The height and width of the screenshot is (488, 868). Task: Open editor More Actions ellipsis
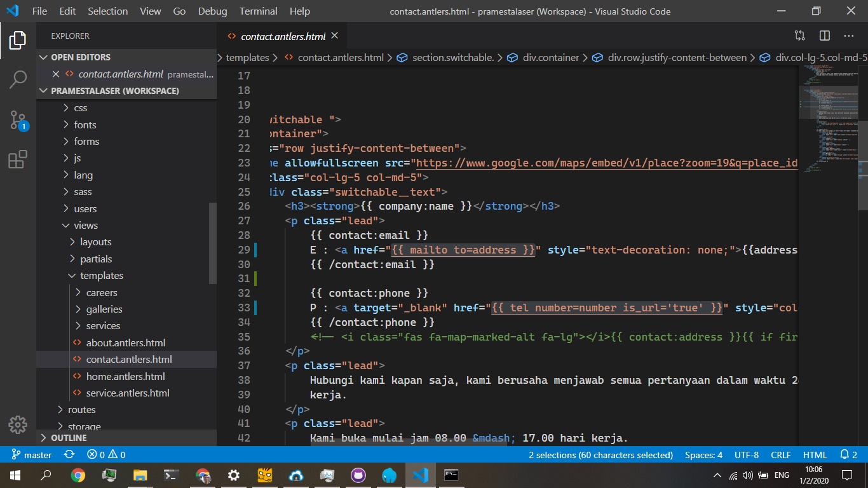[x=849, y=36]
